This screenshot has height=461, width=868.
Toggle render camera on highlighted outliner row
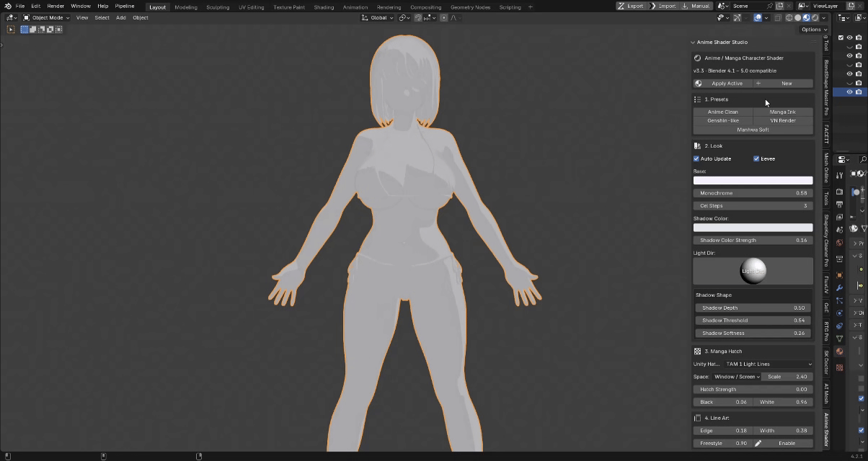pos(858,91)
